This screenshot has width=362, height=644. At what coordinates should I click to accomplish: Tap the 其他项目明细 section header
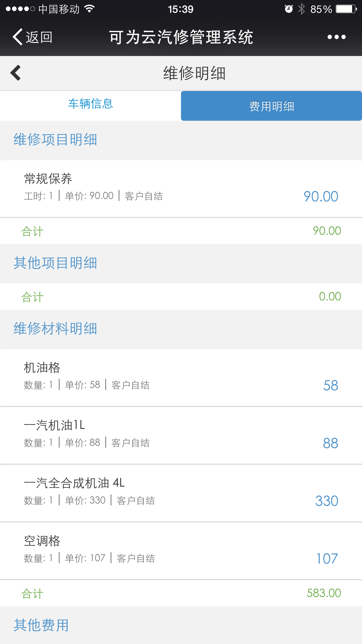point(55,263)
